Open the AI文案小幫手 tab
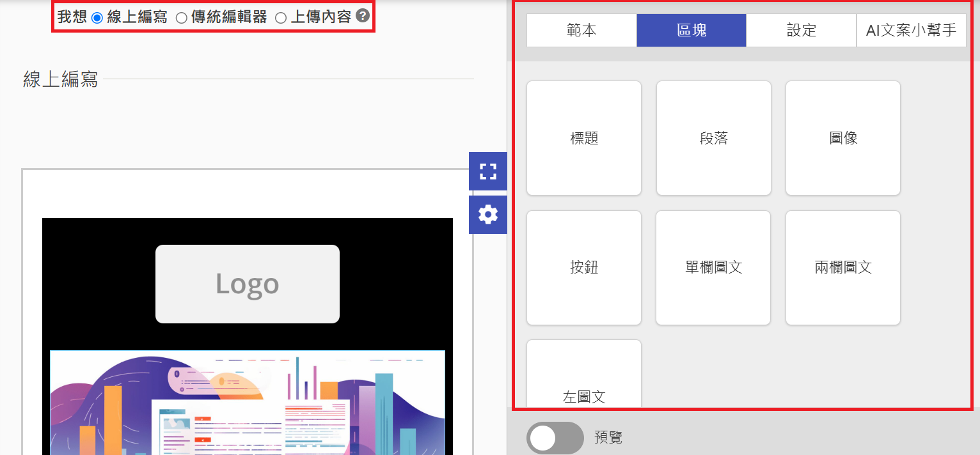The width and height of the screenshot is (980, 455). pyautogui.click(x=911, y=31)
